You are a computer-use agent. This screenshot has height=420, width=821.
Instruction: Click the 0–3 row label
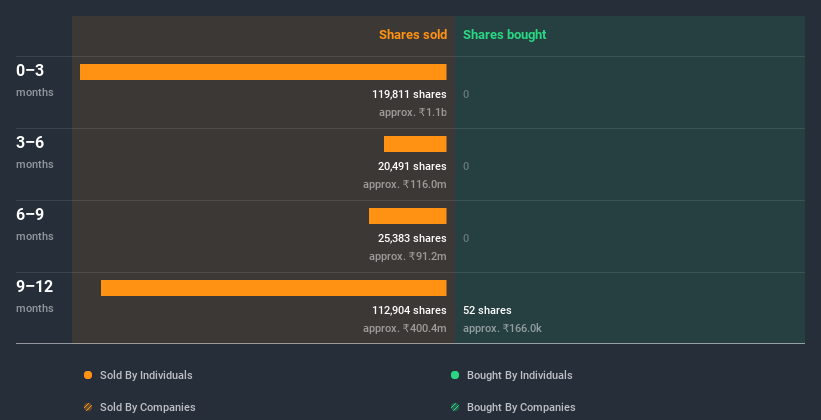pos(30,70)
